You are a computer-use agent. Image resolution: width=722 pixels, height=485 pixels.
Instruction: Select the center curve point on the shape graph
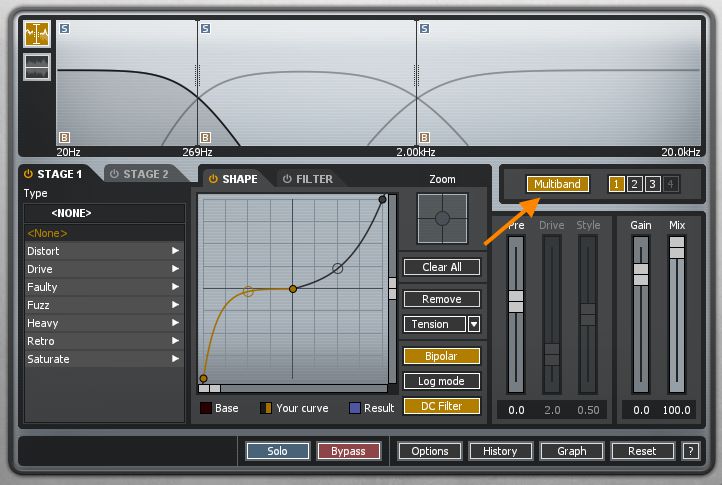point(293,289)
